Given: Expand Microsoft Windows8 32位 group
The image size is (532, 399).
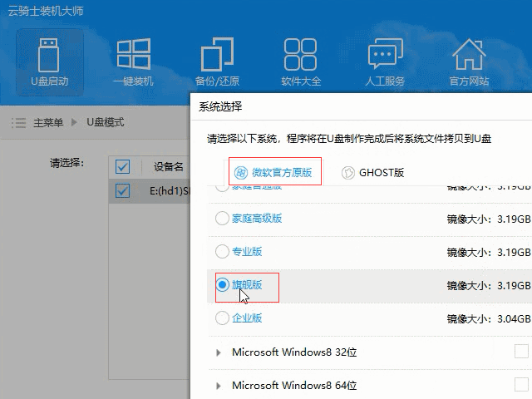Looking at the screenshot, I should [x=219, y=352].
